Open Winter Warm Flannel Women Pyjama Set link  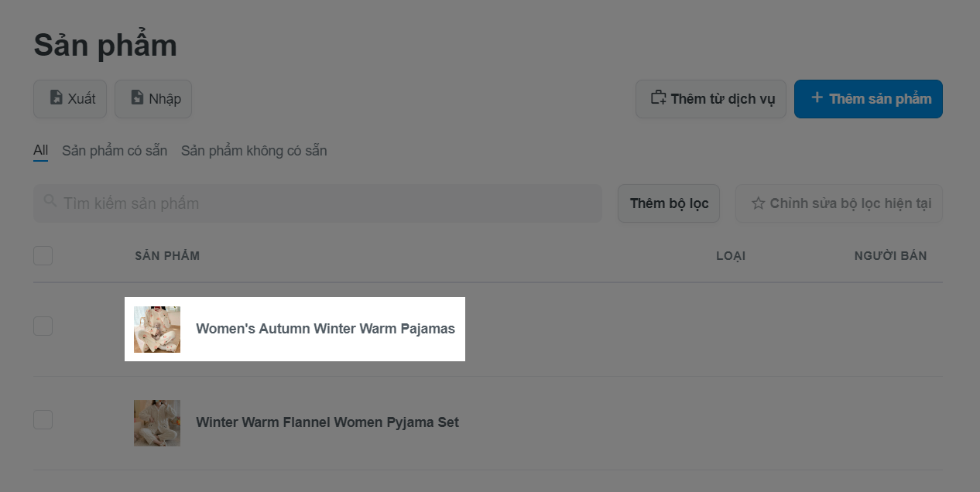327,422
